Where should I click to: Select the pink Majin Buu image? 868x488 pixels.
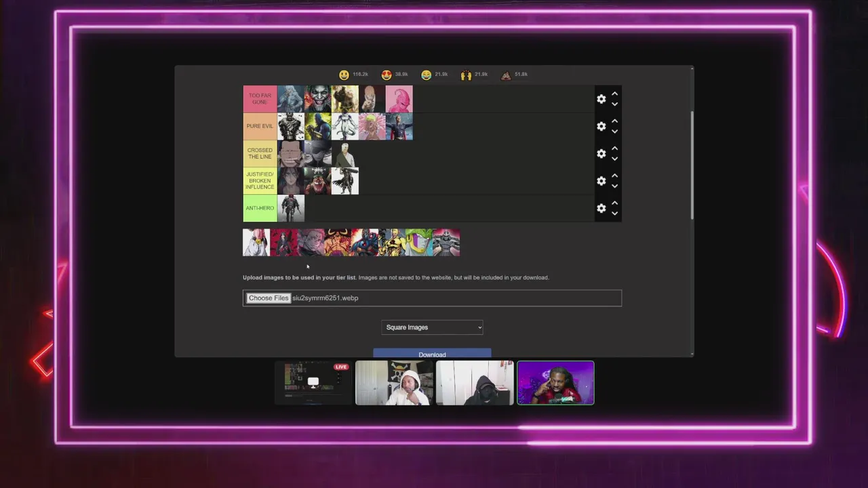pos(399,99)
